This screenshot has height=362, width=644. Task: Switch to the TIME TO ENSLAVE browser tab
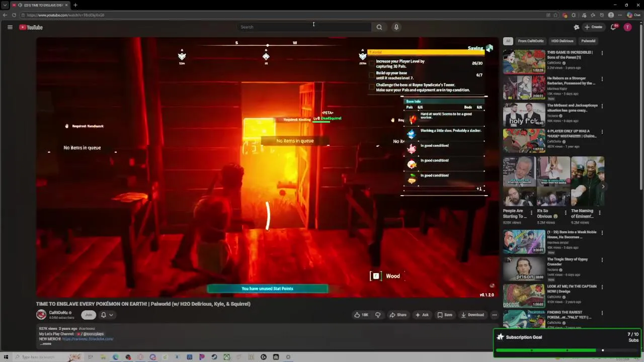tap(39, 5)
